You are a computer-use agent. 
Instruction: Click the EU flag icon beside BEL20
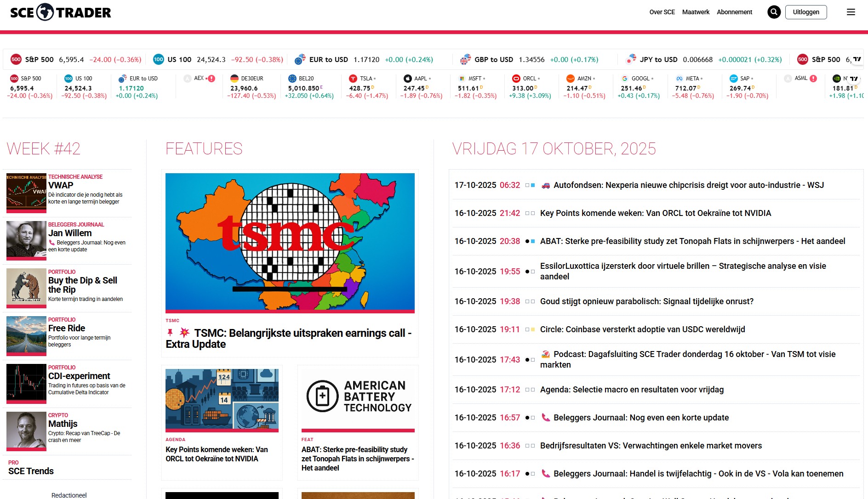(x=292, y=79)
